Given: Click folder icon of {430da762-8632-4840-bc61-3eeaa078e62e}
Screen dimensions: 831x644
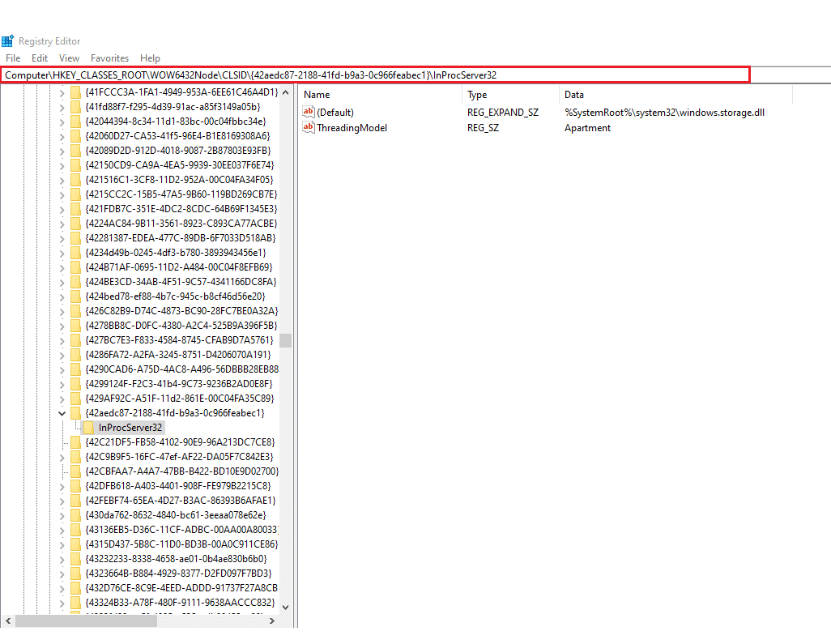Looking at the screenshot, I should pyautogui.click(x=75, y=514).
